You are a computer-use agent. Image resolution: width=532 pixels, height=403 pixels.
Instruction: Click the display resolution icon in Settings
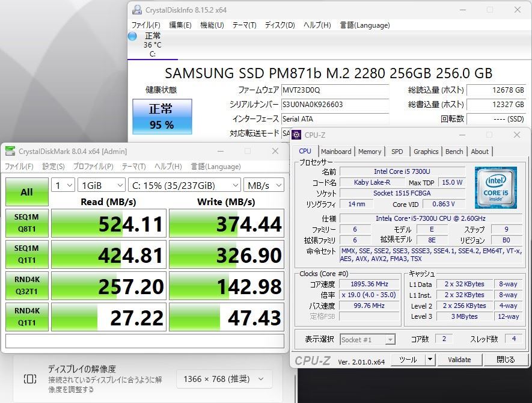[x=30, y=379]
